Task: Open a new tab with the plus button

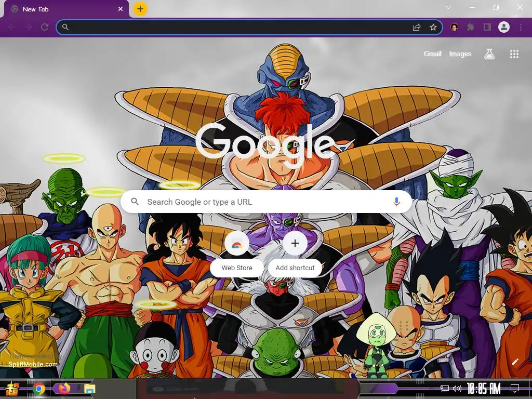Action: 140,9
